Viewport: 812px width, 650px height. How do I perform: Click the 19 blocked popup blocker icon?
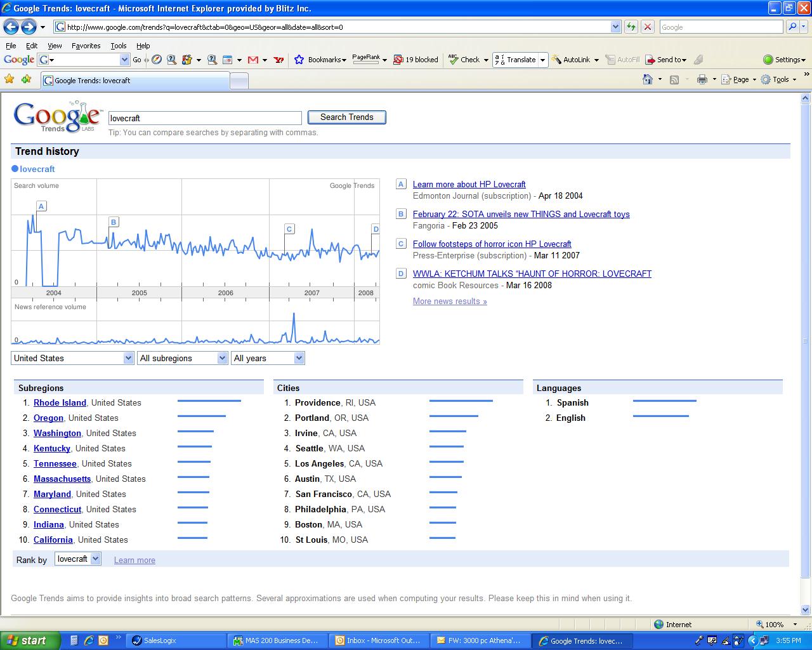[x=398, y=60]
